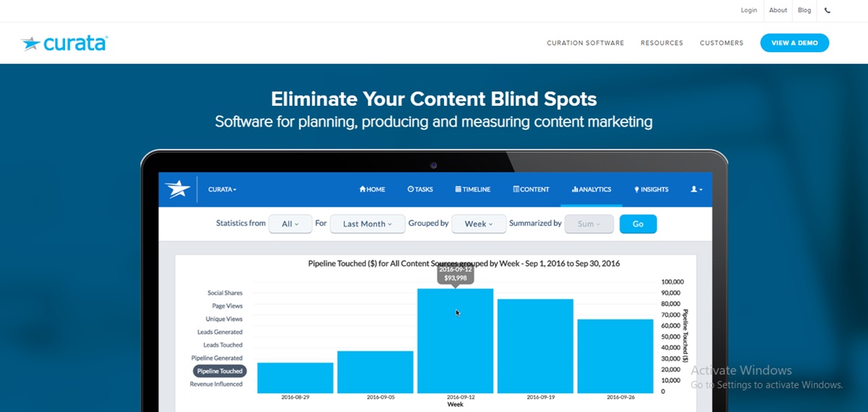This screenshot has width=868, height=412.
Task: Click the 2016-08-29 bar
Action: coord(295,378)
